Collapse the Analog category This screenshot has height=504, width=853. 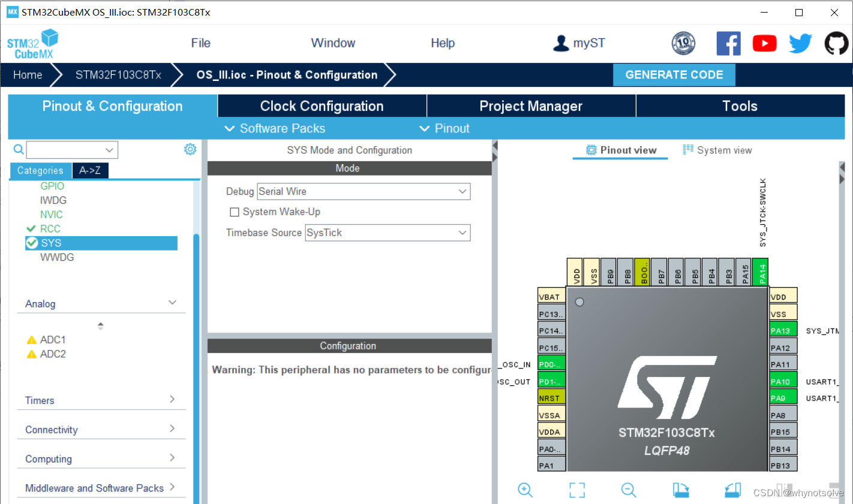click(101, 303)
